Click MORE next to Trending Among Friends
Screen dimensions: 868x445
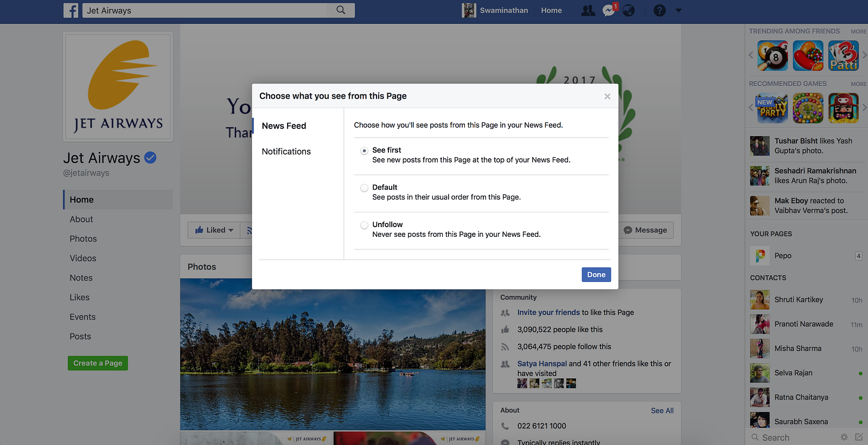click(x=859, y=31)
